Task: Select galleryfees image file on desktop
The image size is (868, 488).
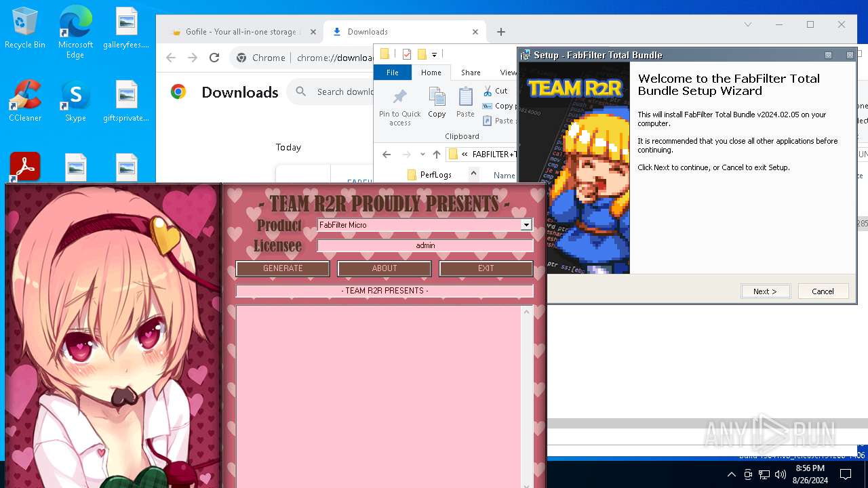Action: click(126, 28)
